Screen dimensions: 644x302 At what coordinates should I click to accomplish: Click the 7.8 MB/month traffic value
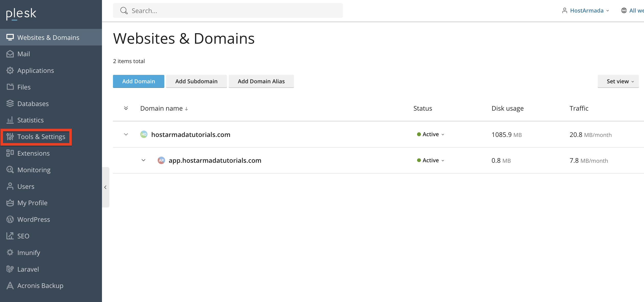coord(589,160)
